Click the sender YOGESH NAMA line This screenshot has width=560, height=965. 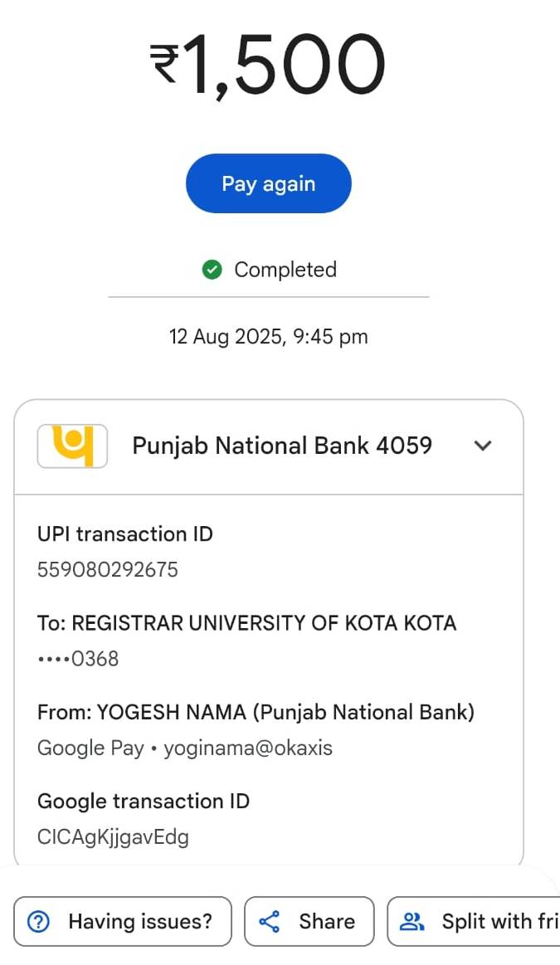256,712
